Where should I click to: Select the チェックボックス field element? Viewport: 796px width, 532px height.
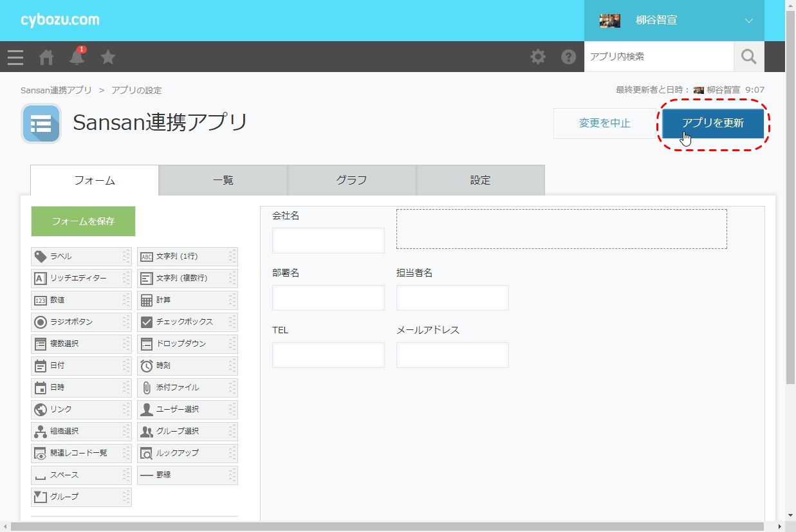pos(187,322)
